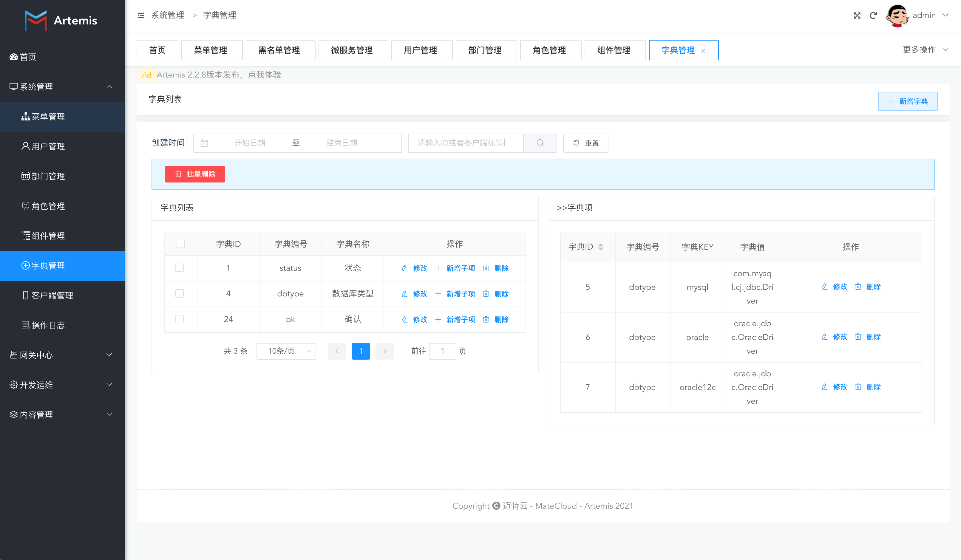Open 操作日志 in the sidebar
Viewport: 961px width, 560px height.
click(x=62, y=325)
